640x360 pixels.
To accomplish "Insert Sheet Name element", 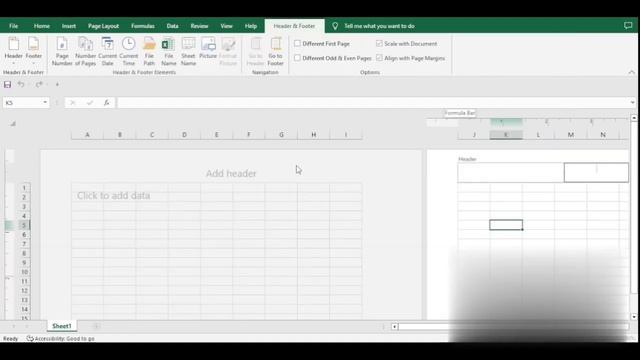I will 188,51.
